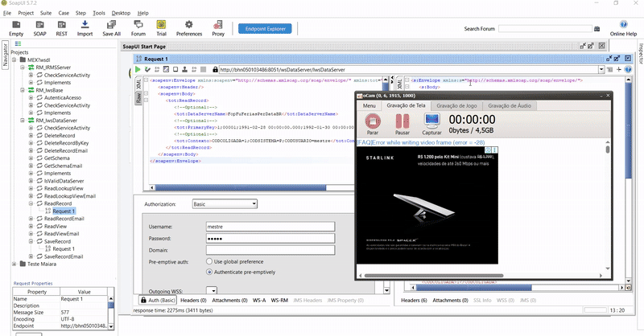Collapse the MEX?wsdl project node

tap(14, 60)
